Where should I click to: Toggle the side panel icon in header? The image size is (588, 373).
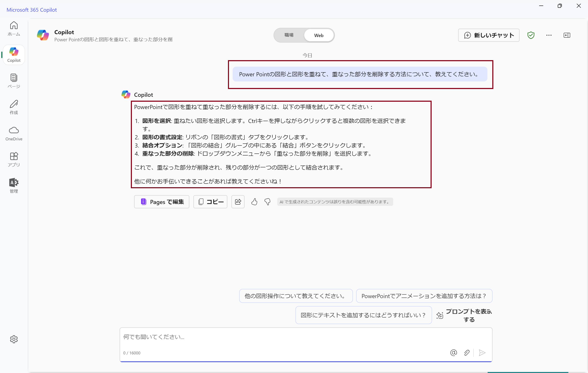click(x=567, y=35)
